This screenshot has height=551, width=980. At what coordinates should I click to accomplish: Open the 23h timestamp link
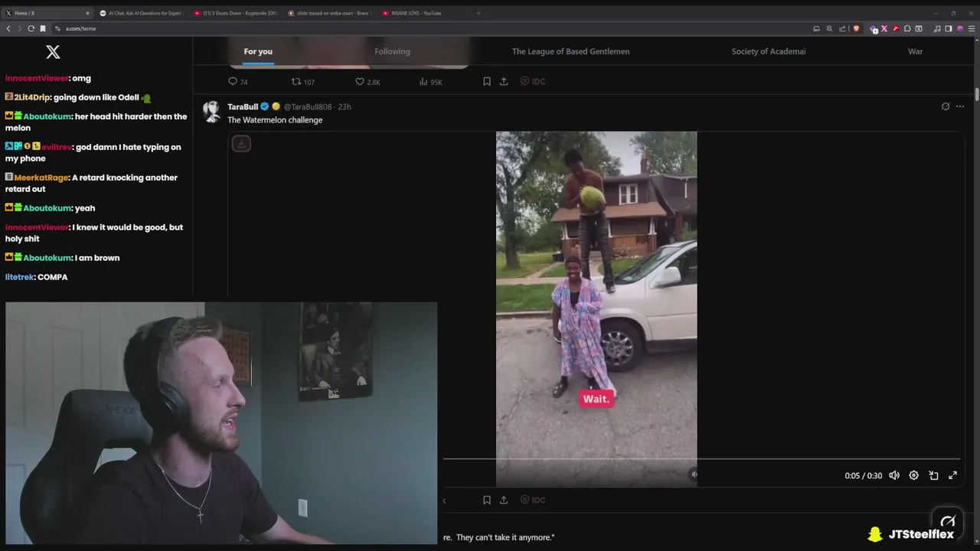click(345, 106)
